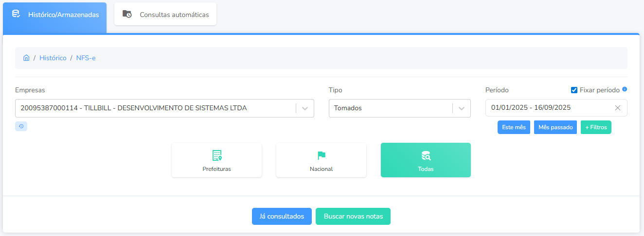Image resolution: width=644 pixels, height=236 pixels.
Task: Click the Consultas automáticas folder-clock icon
Action: [x=127, y=14]
